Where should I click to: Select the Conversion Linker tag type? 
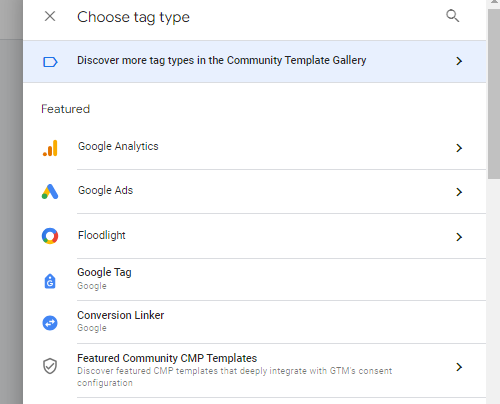click(x=254, y=322)
